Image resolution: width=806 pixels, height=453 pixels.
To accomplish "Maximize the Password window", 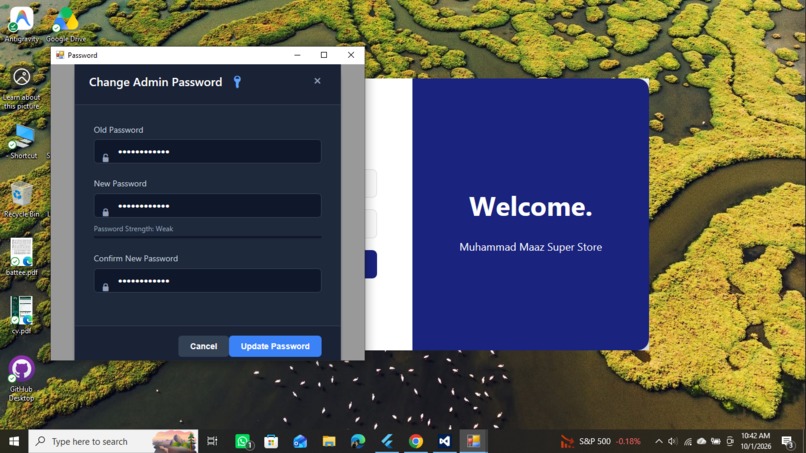I will pyautogui.click(x=324, y=55).
